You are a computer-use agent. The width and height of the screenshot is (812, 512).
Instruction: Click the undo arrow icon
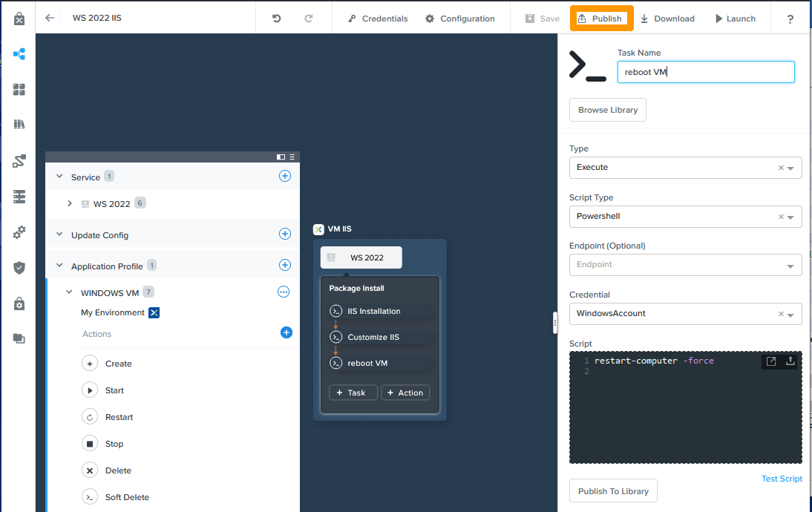pyautogui.click(x=277, y=19)
